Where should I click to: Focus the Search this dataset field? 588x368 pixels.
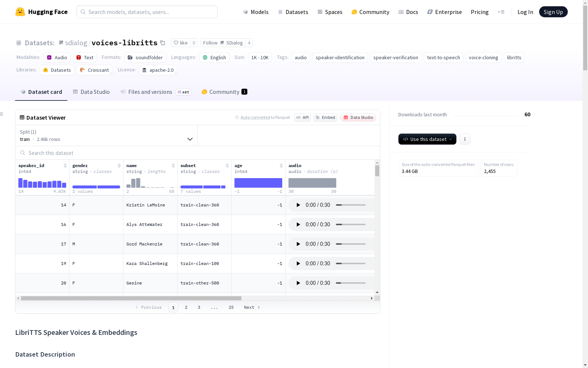(198, 153)
